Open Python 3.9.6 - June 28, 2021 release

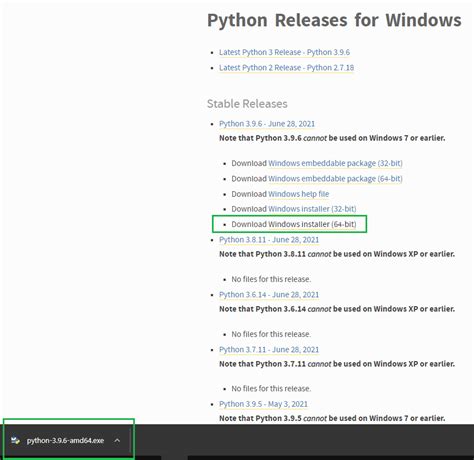coord(267,124)
